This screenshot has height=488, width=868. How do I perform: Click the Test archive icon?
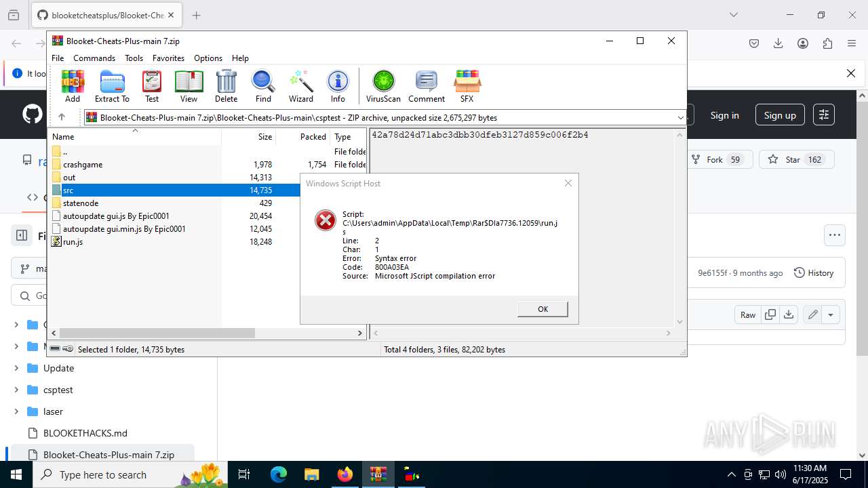pos(152,86)
